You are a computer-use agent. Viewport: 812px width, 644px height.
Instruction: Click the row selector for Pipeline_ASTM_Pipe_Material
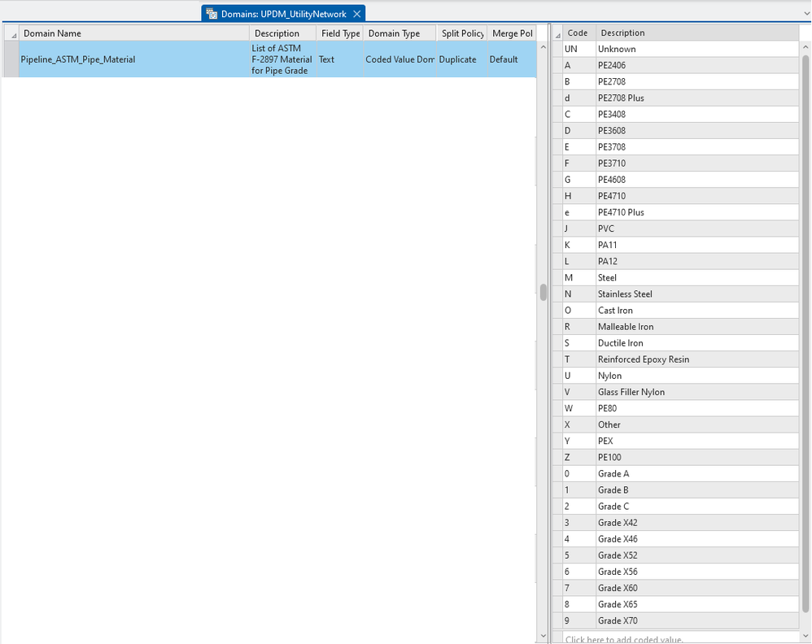11,59
